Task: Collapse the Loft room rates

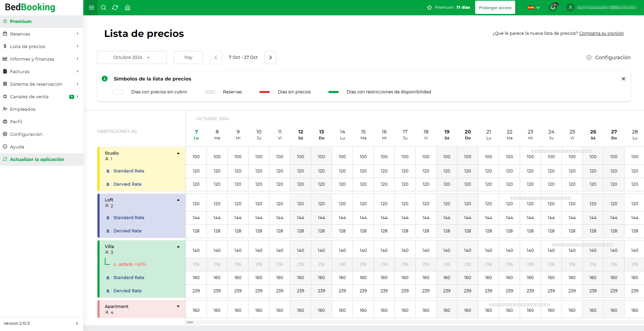Action: pyautogui.click(x=178, y=200)
